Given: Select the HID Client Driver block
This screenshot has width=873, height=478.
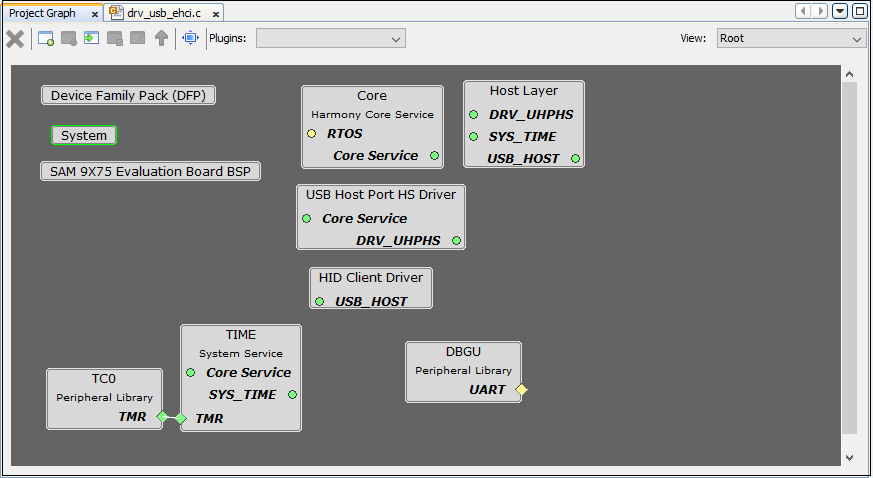Looking at the screenshot, I should click(370, 278).
